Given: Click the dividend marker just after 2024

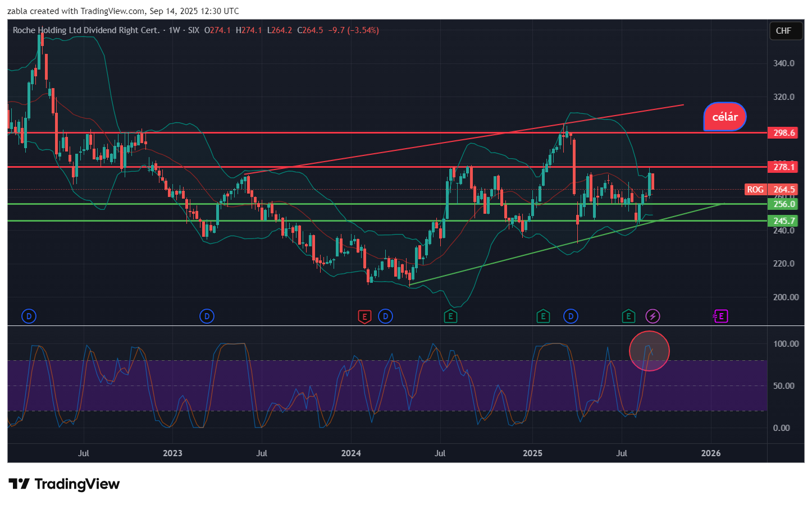Looking at the screenshot, I should coord(385,316).
